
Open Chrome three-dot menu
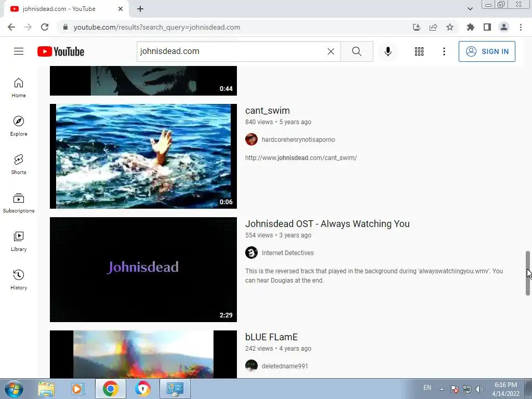coord(521,27)
